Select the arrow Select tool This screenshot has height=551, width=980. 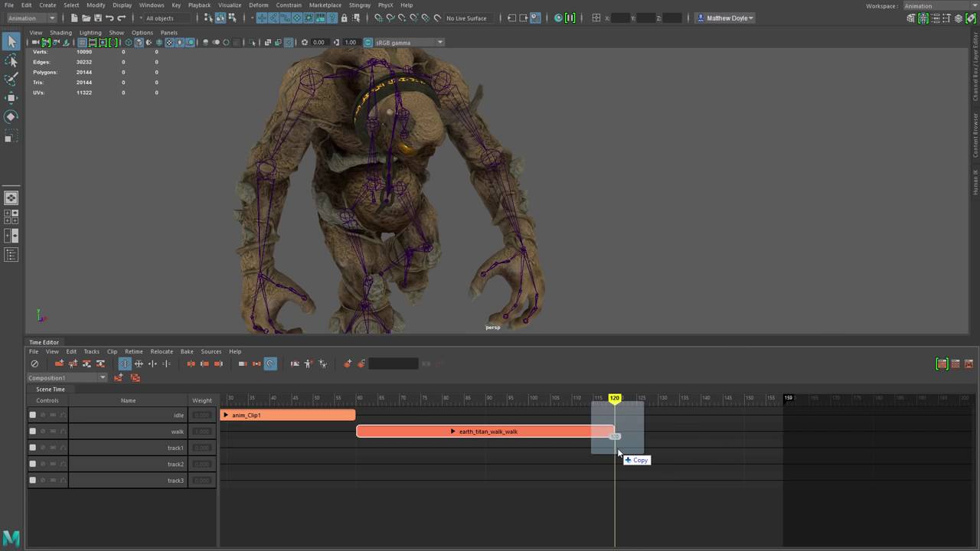11,42
